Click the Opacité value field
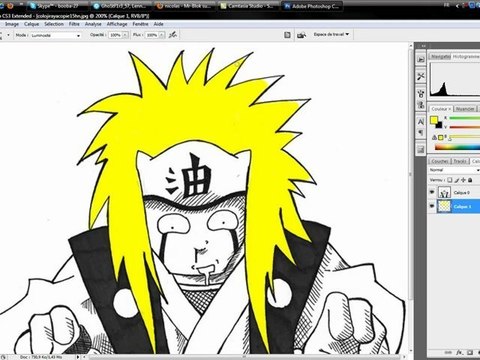 (115, 35)
